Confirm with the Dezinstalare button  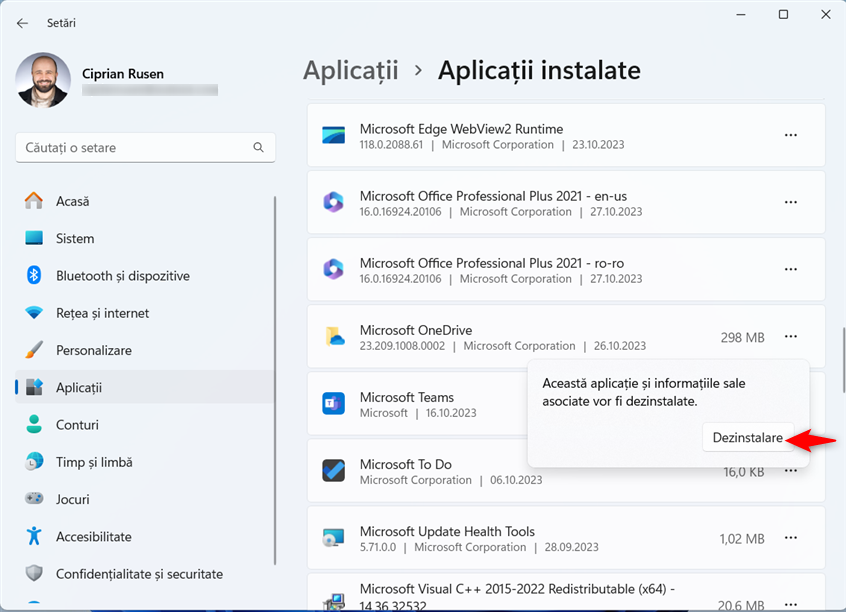point(748,437)
